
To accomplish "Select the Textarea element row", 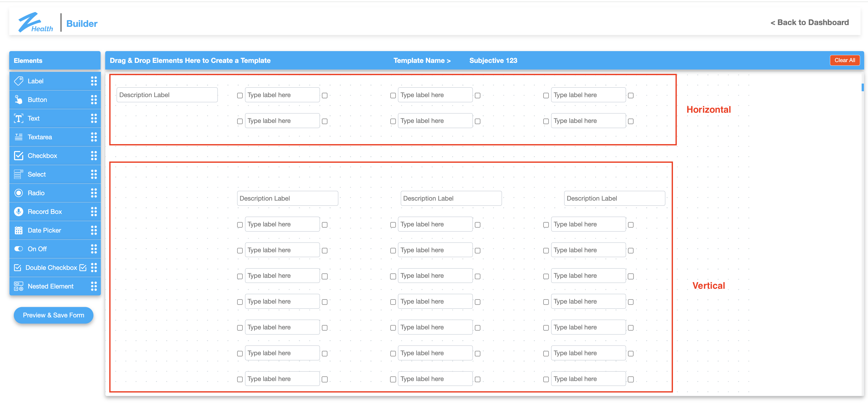I will (x=55, y=137).
